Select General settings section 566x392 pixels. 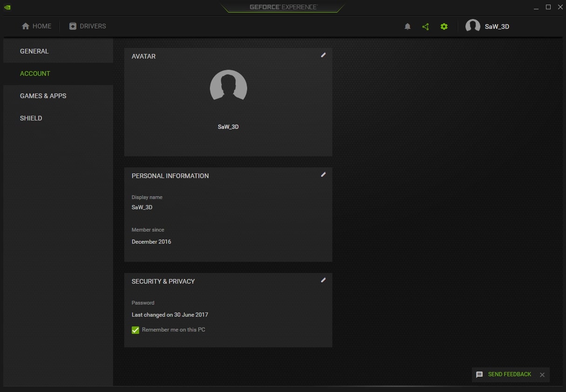[x=58, y=51]
